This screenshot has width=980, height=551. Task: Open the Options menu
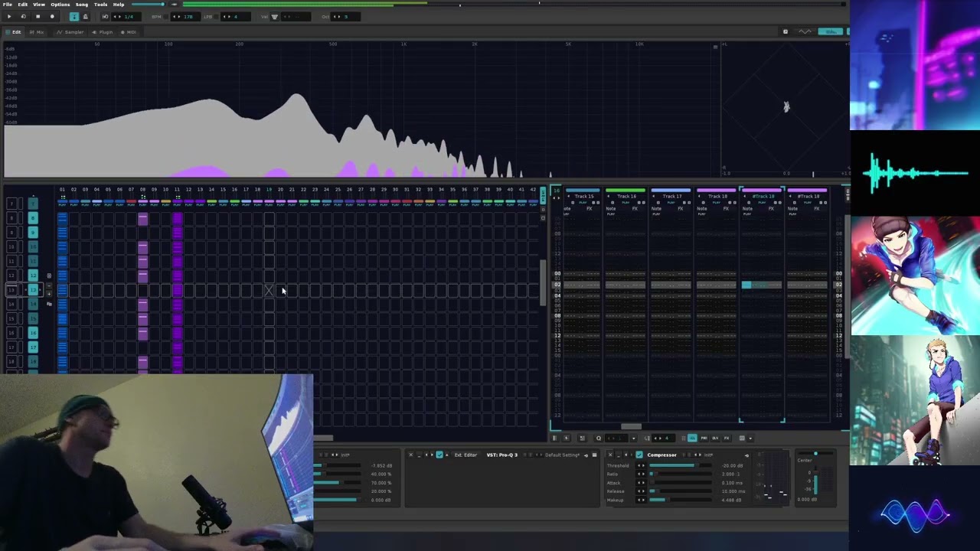(x=60, y=5)
